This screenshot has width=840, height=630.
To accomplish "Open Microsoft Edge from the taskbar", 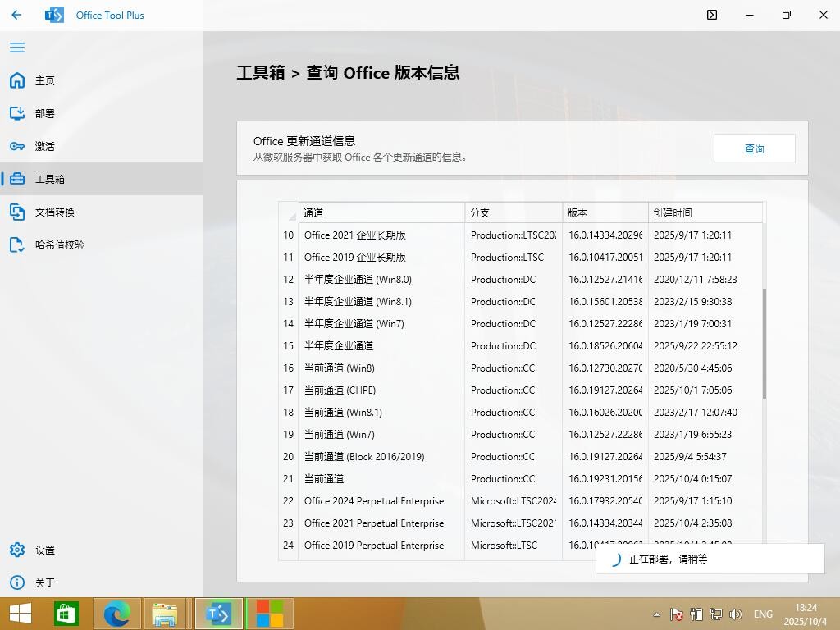I will point(116,614).
